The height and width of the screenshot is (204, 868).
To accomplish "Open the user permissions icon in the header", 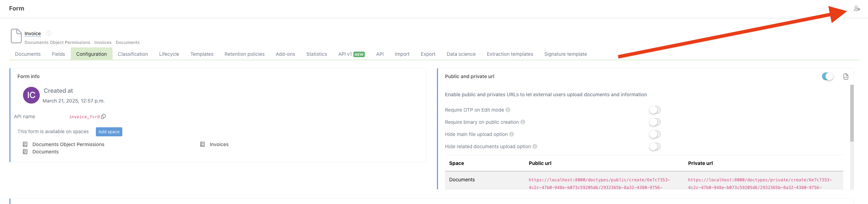I will [x=857, y=8].
